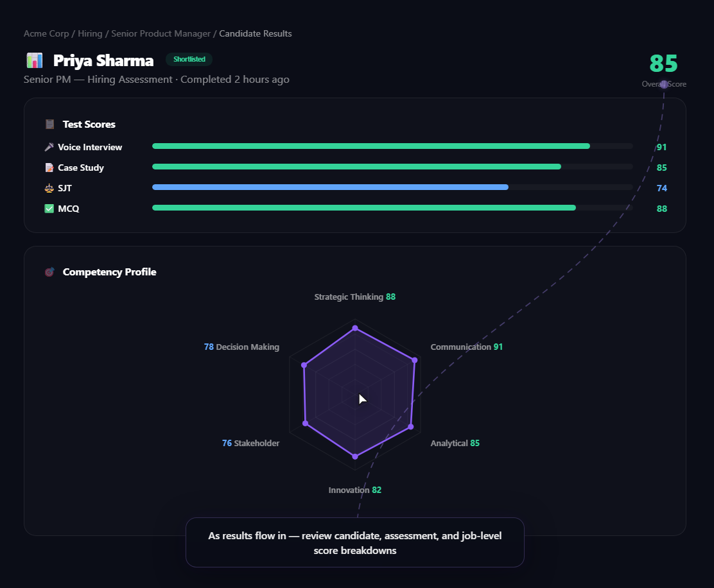Click the Decision Making competency label
Viewport: 714px width, 588px height.
[x=241, y=347]
